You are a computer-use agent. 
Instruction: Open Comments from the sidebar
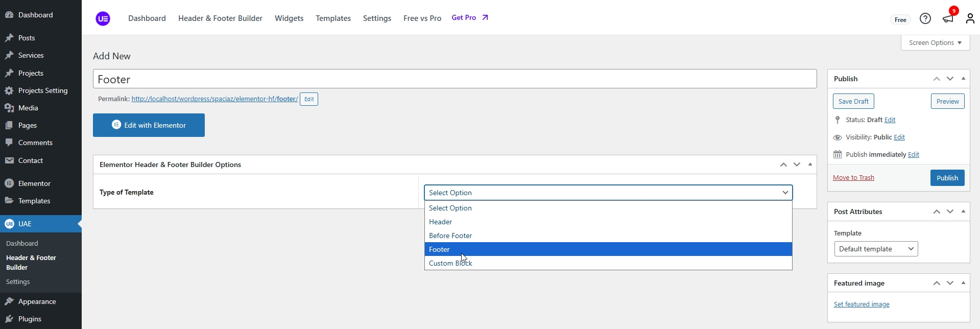click(35, 143)
